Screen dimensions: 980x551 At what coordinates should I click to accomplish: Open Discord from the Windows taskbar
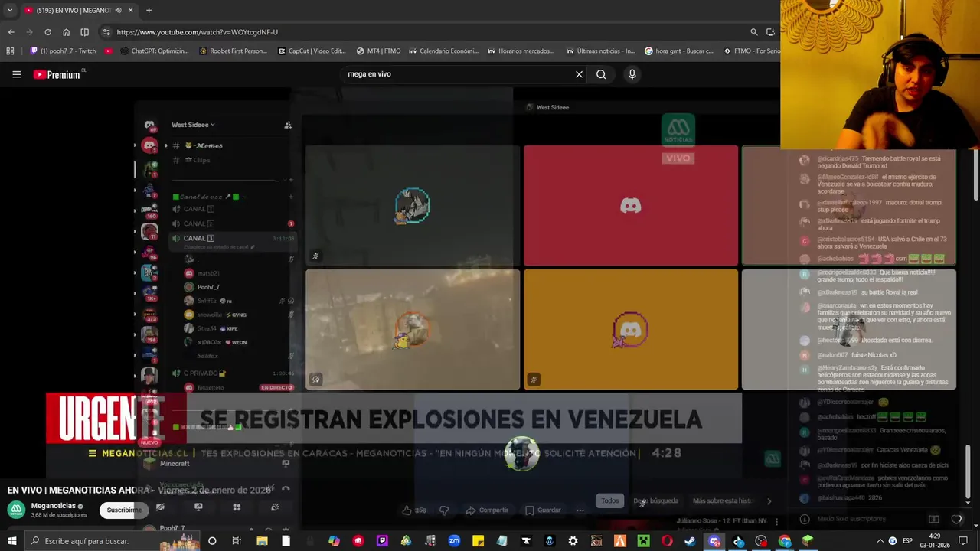tap(714, 541)
